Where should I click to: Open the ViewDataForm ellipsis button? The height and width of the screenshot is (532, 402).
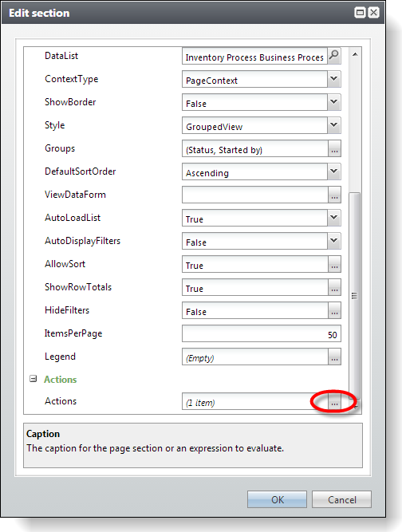[x=334, y=195]
